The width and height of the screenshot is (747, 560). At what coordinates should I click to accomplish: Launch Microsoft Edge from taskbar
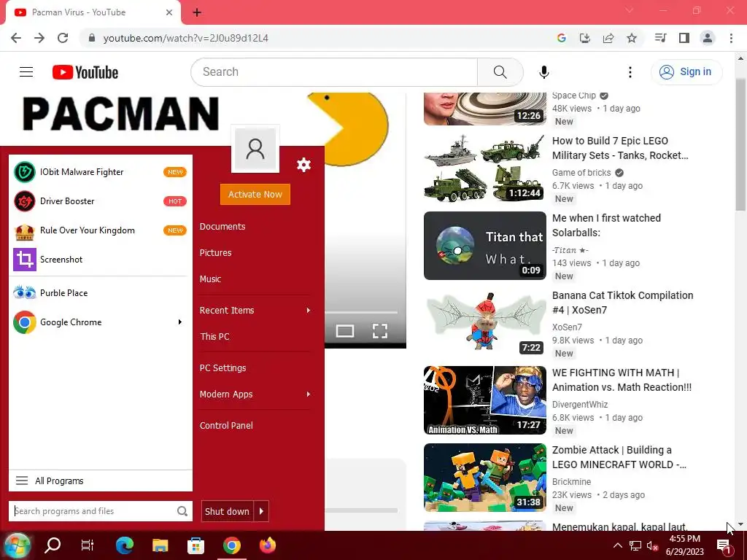[124, 545]
